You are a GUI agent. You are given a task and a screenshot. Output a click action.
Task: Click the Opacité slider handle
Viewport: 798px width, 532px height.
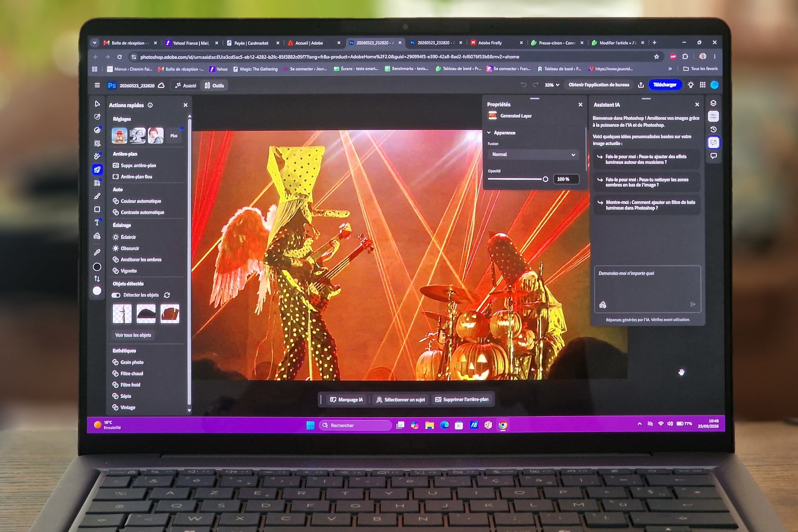(x=545, y=179)
